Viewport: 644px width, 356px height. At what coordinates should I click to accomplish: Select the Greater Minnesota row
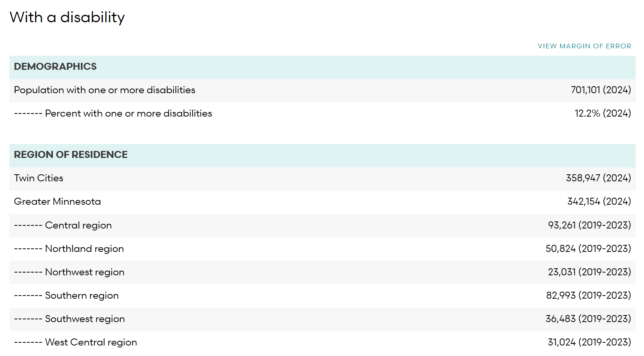pyautogui.click(x=57, y=201)
